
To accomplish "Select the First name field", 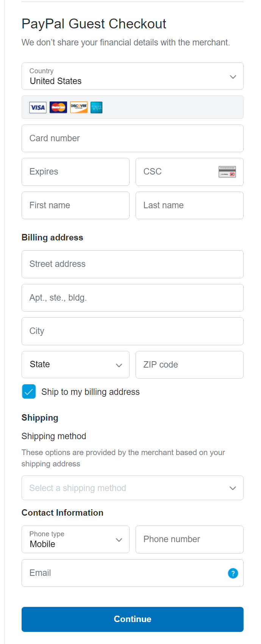I will point(75,205).
